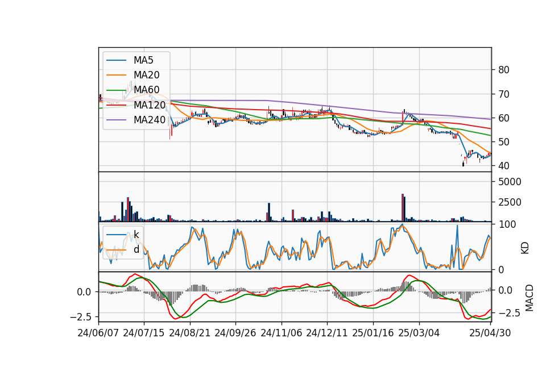Click the 24/06/07 date label
This screenshot has width=546, height=392.
coord(98,333)
